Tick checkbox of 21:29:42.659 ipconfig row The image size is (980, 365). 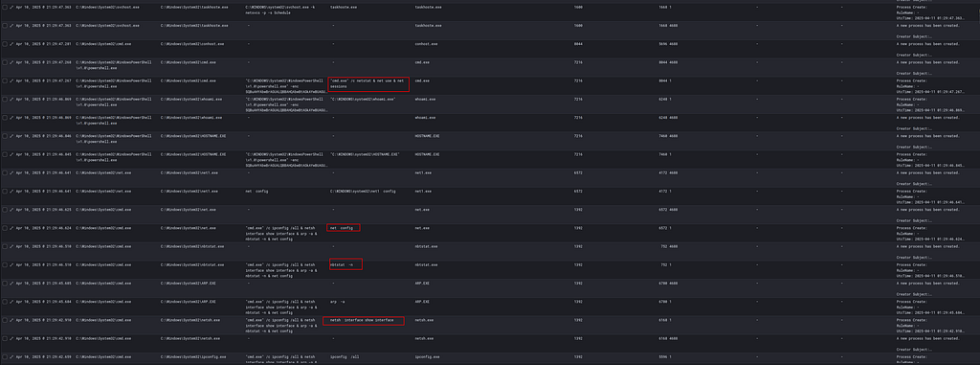click(5, 356)
